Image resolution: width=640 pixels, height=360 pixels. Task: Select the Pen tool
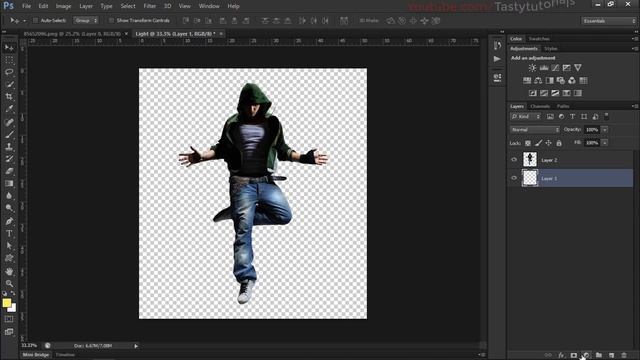9,221
